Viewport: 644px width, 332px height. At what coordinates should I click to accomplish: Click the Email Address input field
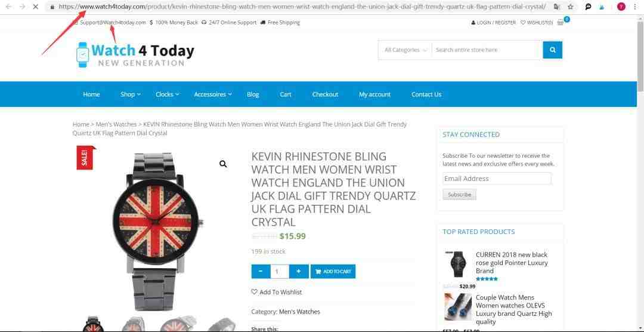click(497, 179)
